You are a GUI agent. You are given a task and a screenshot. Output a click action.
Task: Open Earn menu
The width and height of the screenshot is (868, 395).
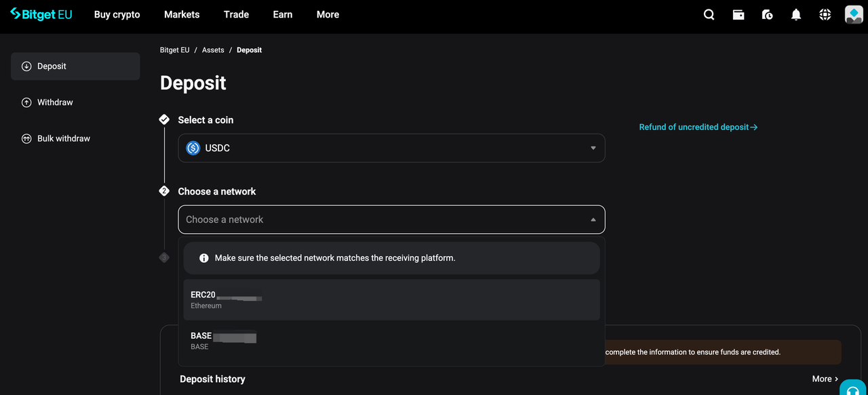coord(283,14)
